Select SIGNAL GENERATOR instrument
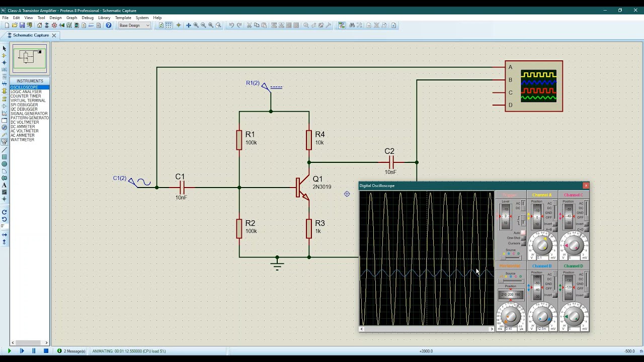 (29, 114)
